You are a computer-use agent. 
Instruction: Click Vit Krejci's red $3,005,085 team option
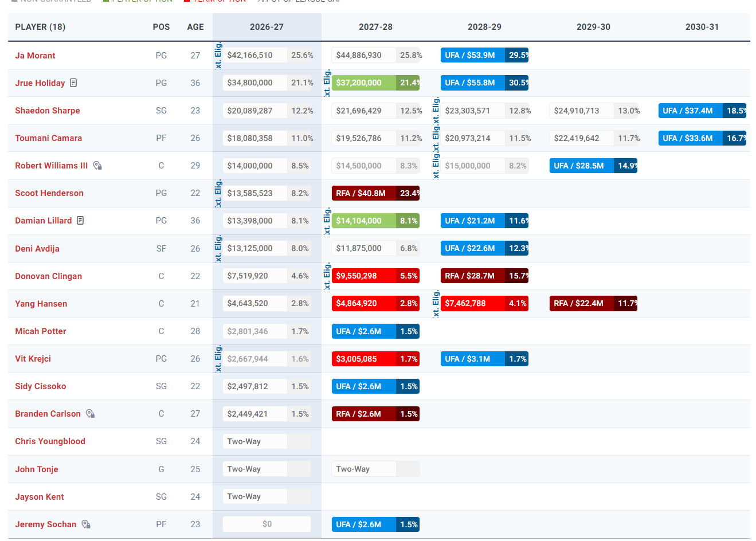(376, 359)
